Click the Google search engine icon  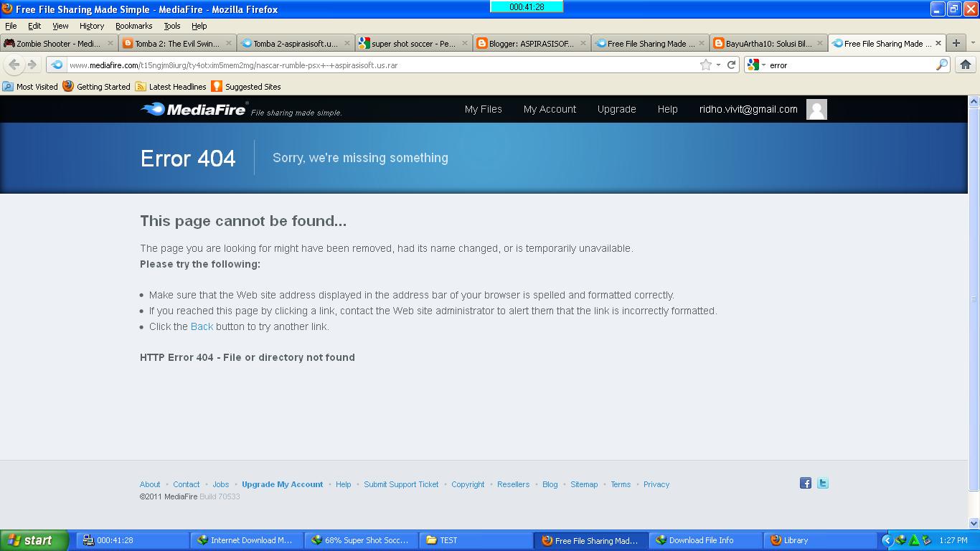click(753, 65)
